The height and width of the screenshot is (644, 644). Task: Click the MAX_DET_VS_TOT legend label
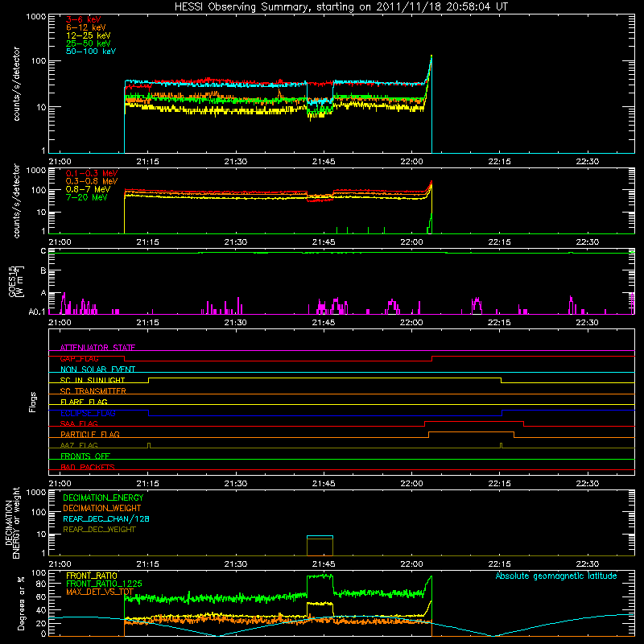pos(100,592)
